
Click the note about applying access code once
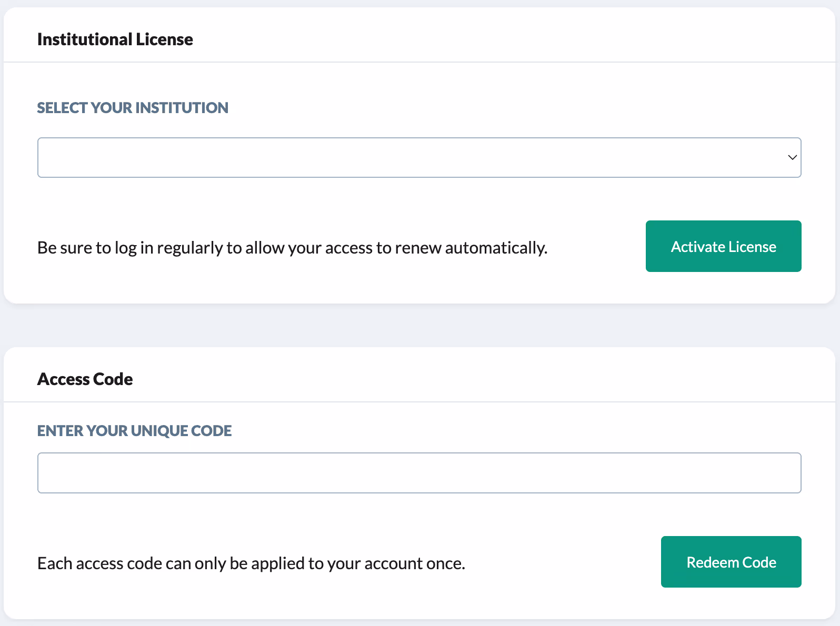click(251, 563)
